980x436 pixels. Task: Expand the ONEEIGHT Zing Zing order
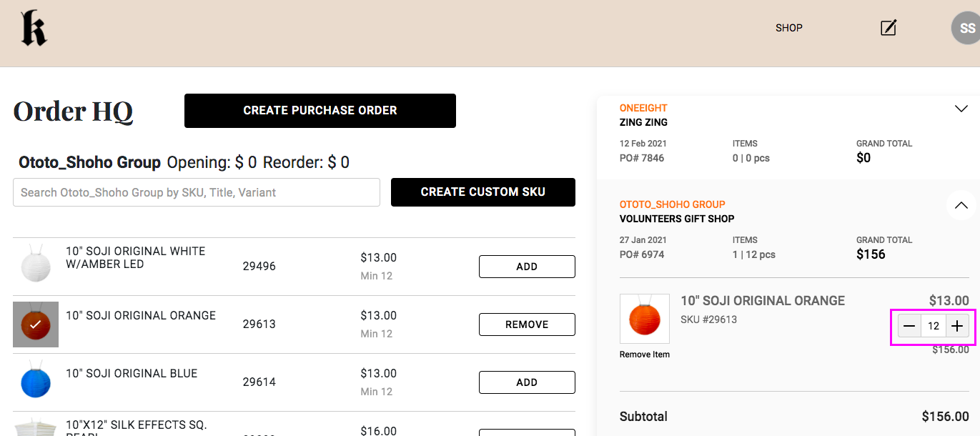(961, 109)
